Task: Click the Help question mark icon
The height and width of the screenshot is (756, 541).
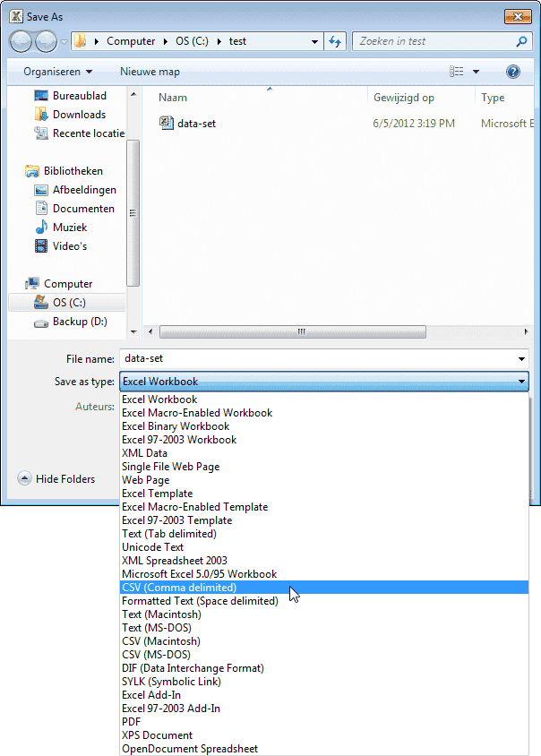Action: pyautogui.click(x=513, y=72)
